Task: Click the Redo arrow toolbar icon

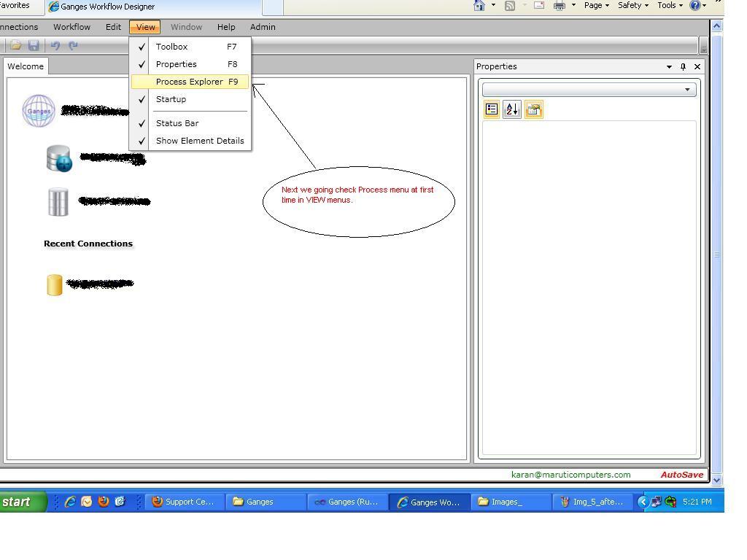Action: click(x=73, y=46)
